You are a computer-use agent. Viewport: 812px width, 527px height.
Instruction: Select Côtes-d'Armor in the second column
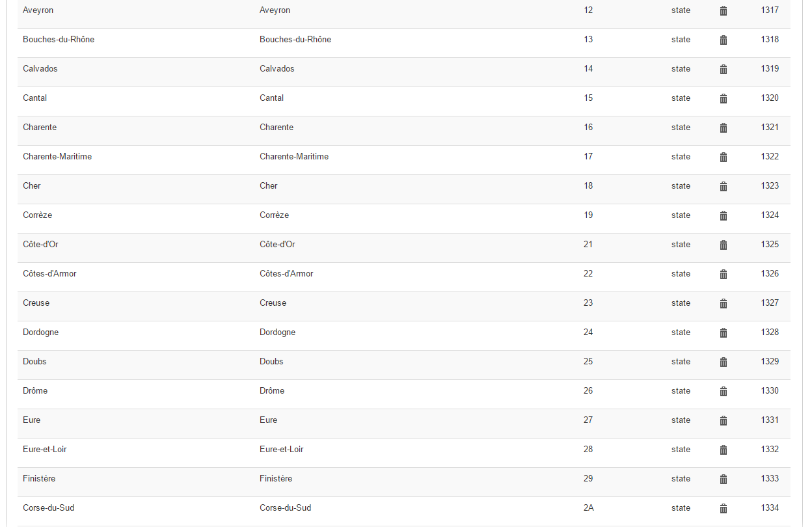coord(286,274)
